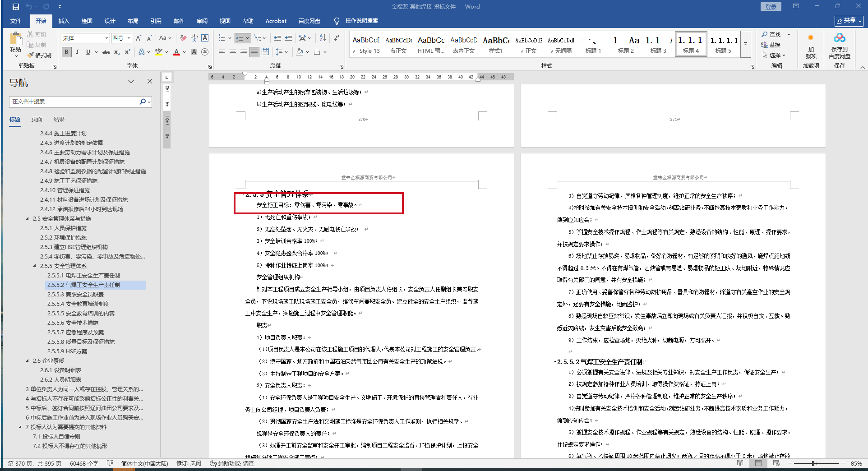Click the Find (查找) button
The width and height of the screenshot is (868, 471).
(x=771, y=34)
